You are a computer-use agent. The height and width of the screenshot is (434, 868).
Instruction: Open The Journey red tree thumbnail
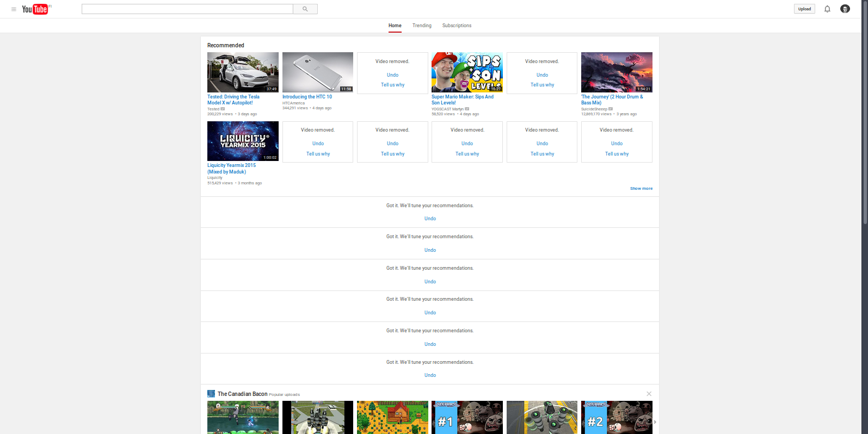617,72
